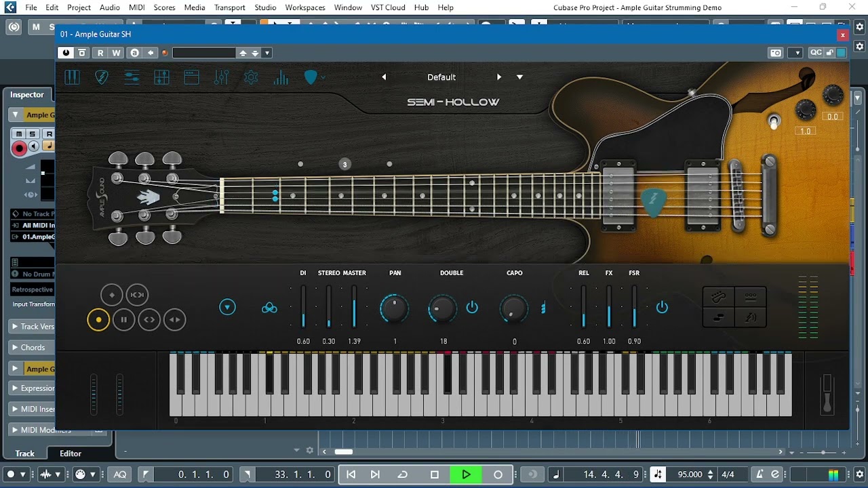Click the blue guitar pick icon
The width and height of the screenshot is (868, 488).
coord(311,77)
